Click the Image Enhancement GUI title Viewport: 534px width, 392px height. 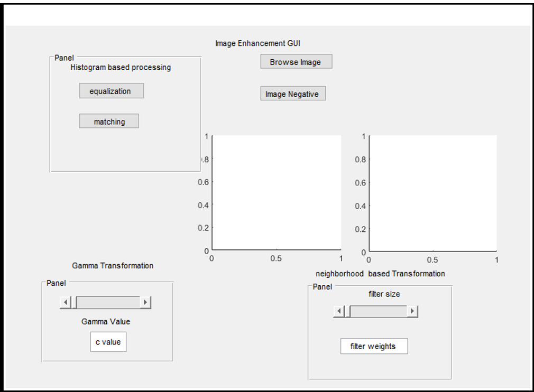click(257, 43)
